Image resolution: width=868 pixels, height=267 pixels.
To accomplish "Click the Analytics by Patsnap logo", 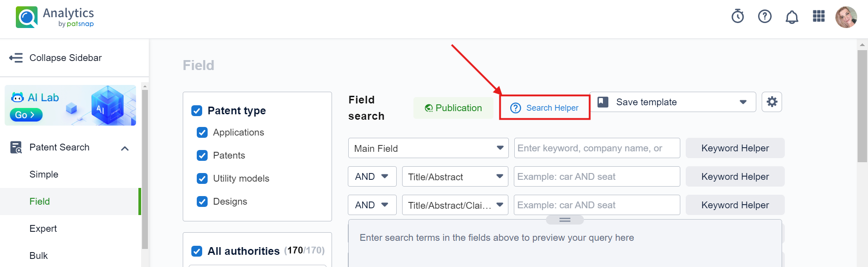I will 55,17.
